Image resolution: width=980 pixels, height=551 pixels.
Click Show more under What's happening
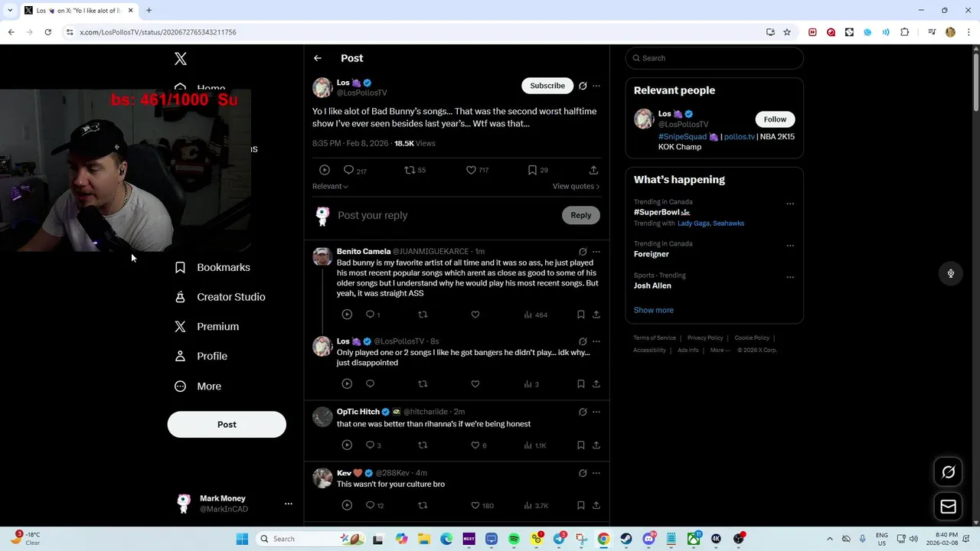click(x=654, y=310)
